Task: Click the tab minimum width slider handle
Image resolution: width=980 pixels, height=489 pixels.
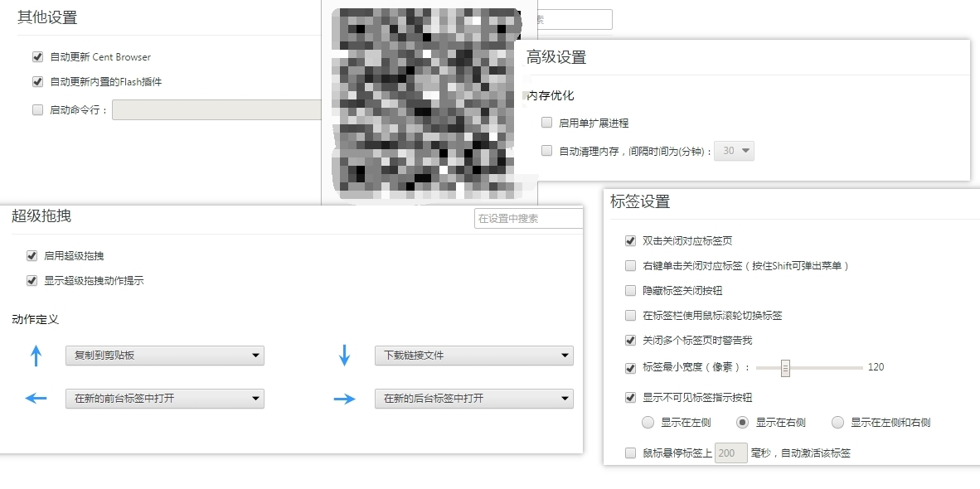Action: (786, 369)
